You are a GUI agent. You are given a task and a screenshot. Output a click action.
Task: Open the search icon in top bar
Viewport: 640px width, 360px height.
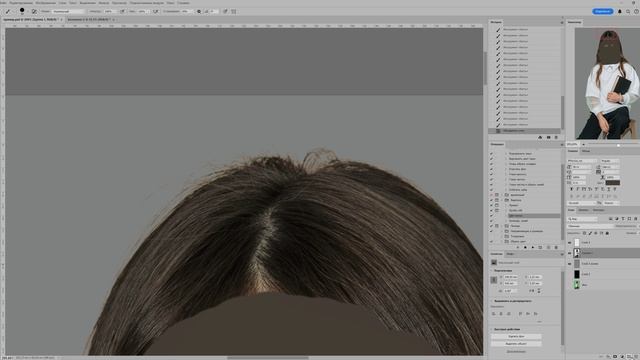coord(628,11)
